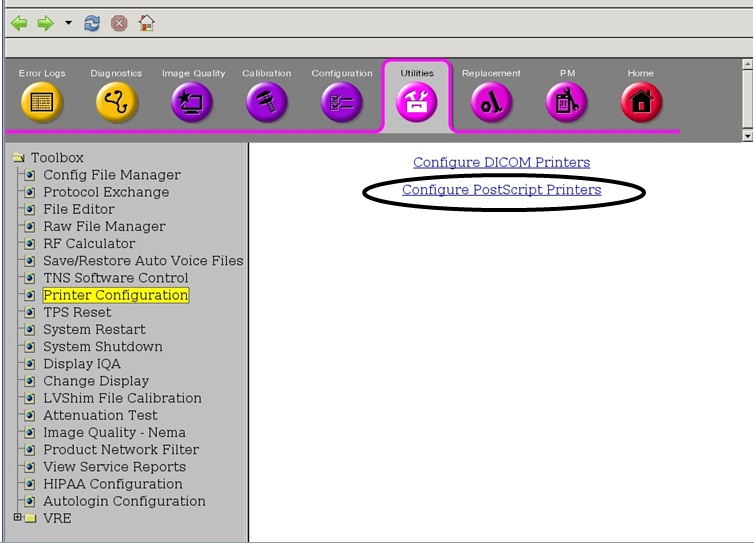The height and width of the screenshot is (543, 754).
Task: Open the navigation history dropdown arrow
Action: click(x=68, y=22)
